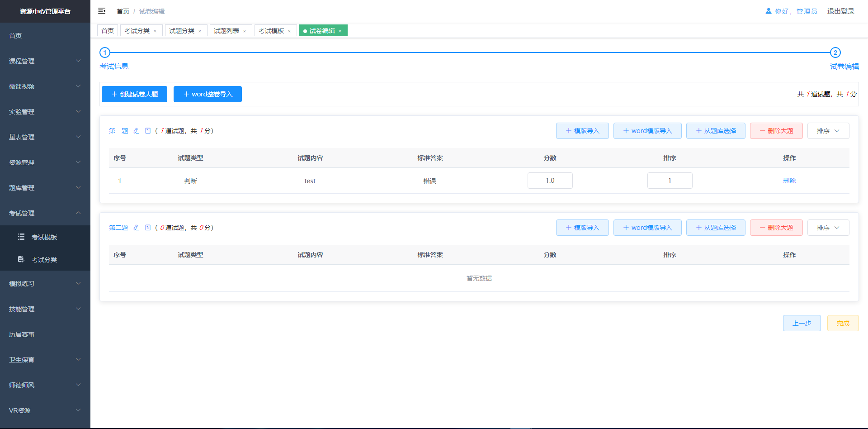Select the 考试模板 submenu item
The height and width of the screenshot is (429, 868).
45,237
